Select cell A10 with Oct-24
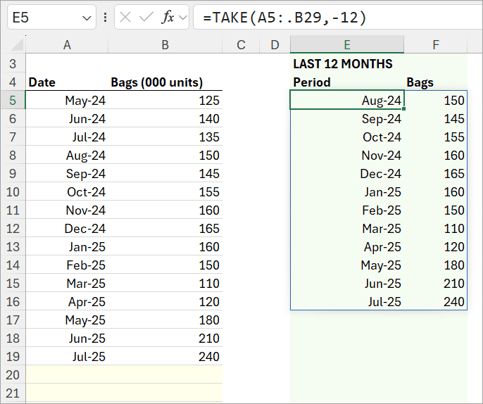This screenshot has width=483, height=404. pyautogui.click(x=67, y=192)
